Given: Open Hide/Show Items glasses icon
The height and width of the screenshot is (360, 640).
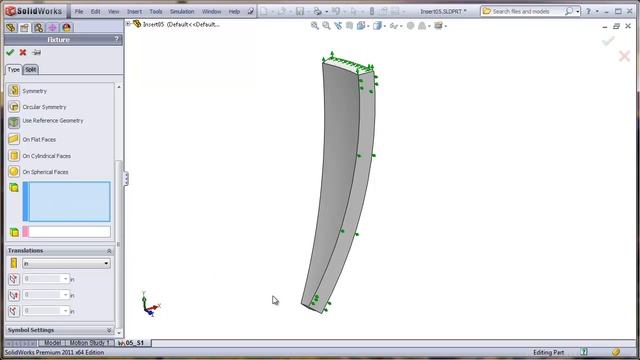Looking at the screenshot, I should (x=393, y=26).
